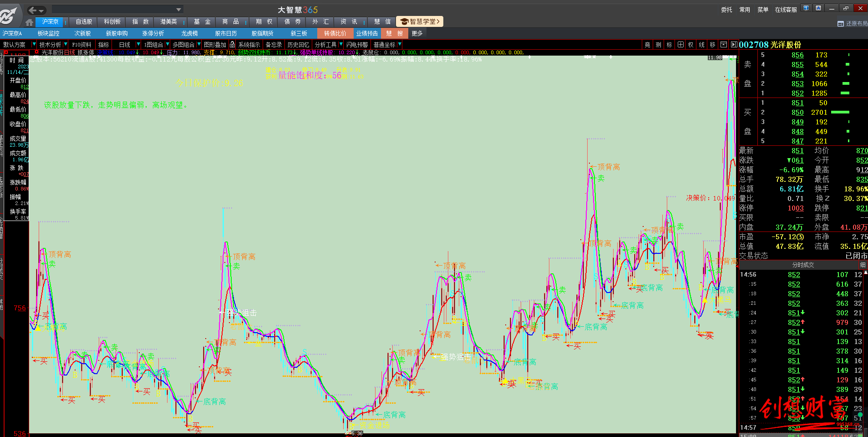Expand the 默认方案 dropdown arrow
The image size is (868, 437).
[34, 44]
